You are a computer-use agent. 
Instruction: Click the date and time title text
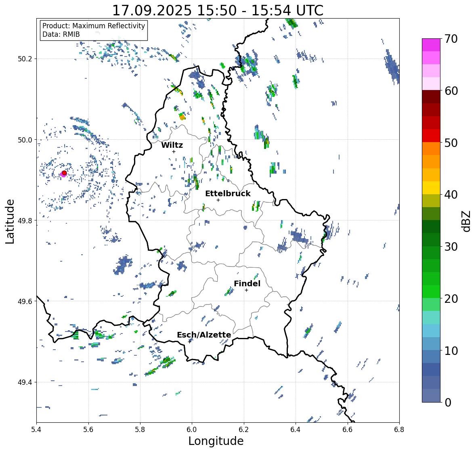(218, 10)
